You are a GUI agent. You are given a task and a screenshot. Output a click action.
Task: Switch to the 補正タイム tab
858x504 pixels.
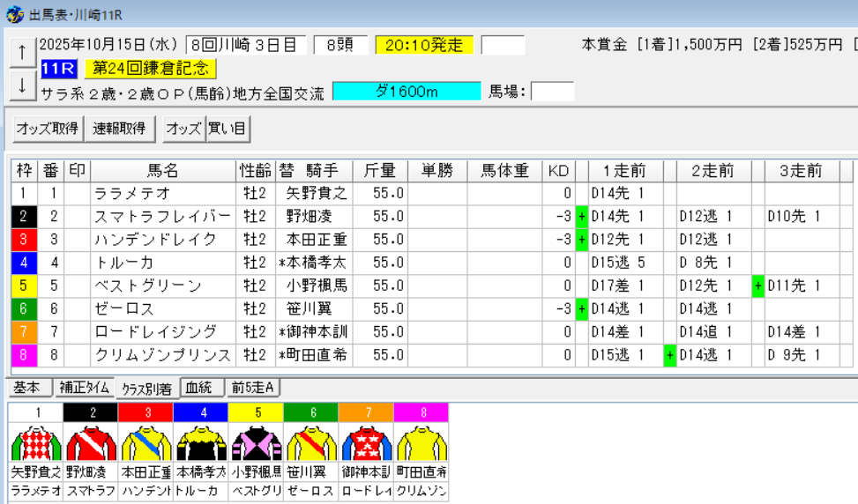click(85, 388)
